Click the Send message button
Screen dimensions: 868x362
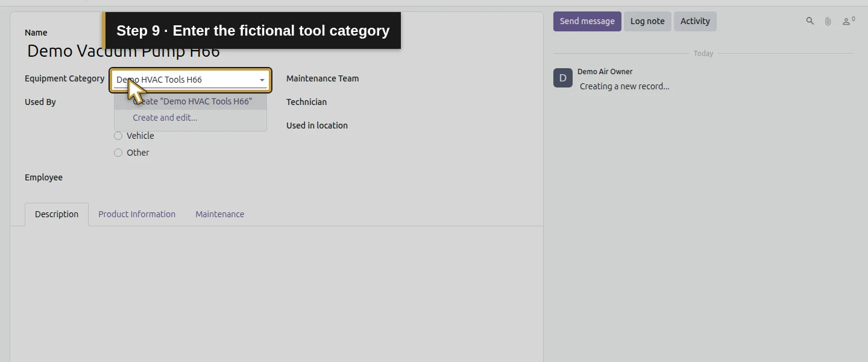pyautogui.click(x=587, y=21)
